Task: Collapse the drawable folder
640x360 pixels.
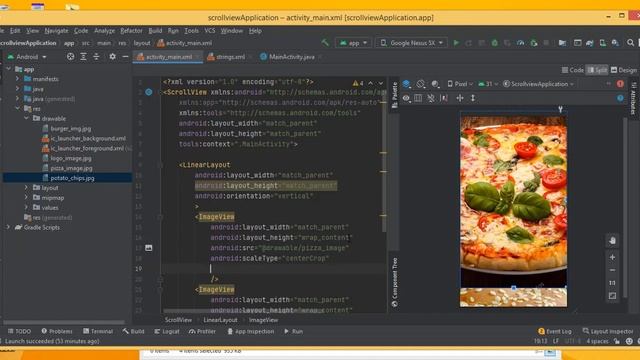Action: [27, 118]
